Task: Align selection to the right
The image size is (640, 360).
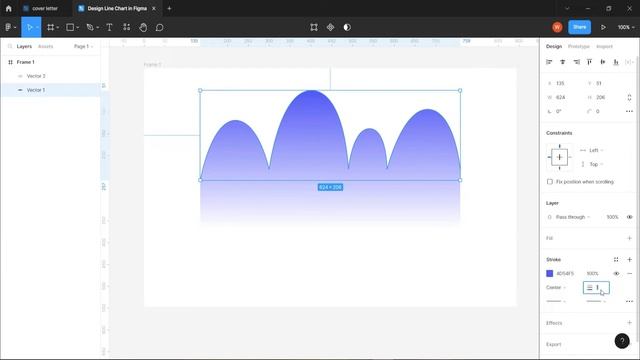Action: click(576, 62)
